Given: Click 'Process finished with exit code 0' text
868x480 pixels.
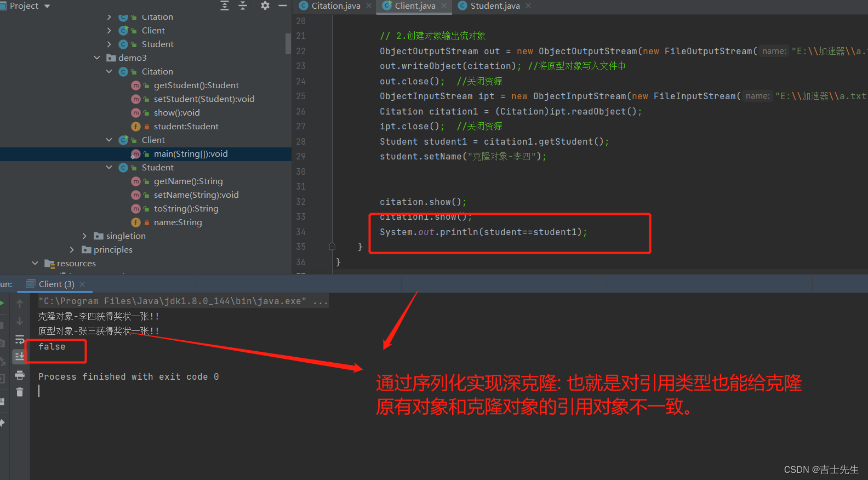Looking at the screenshot, I should pyautogui.click(x=128, y=377).
